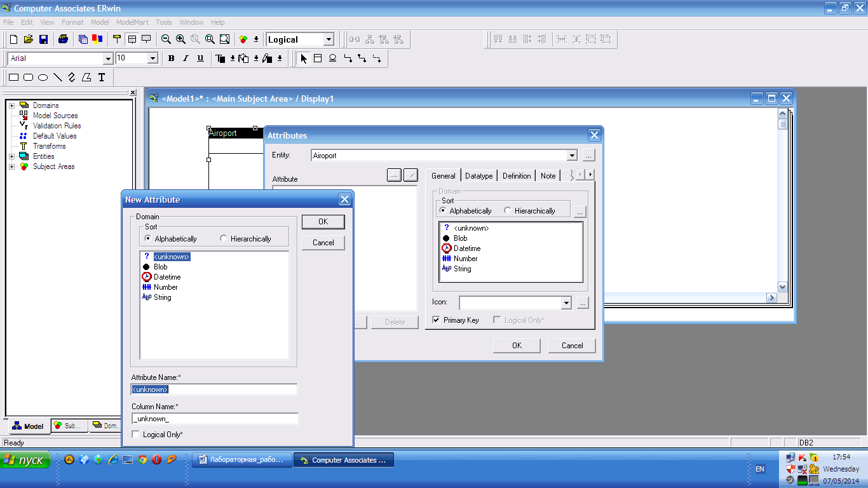Select Number domain in New Attribute list

(x=160, y=287)
